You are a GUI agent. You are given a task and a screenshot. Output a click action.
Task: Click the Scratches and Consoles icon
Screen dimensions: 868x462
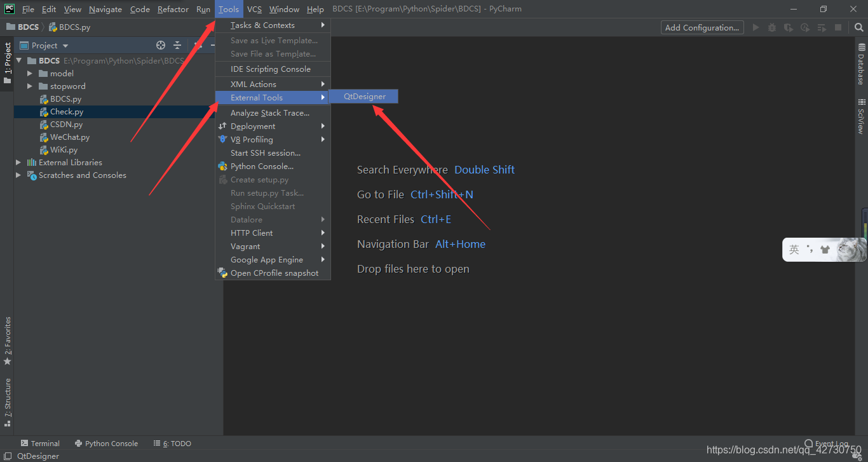click(32, 175)
